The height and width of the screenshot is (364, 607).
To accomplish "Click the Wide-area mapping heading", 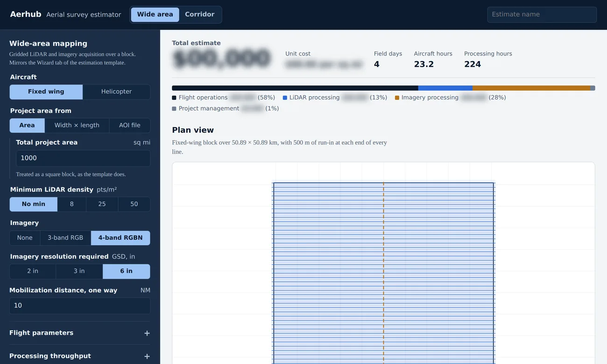I will point(49,43).
